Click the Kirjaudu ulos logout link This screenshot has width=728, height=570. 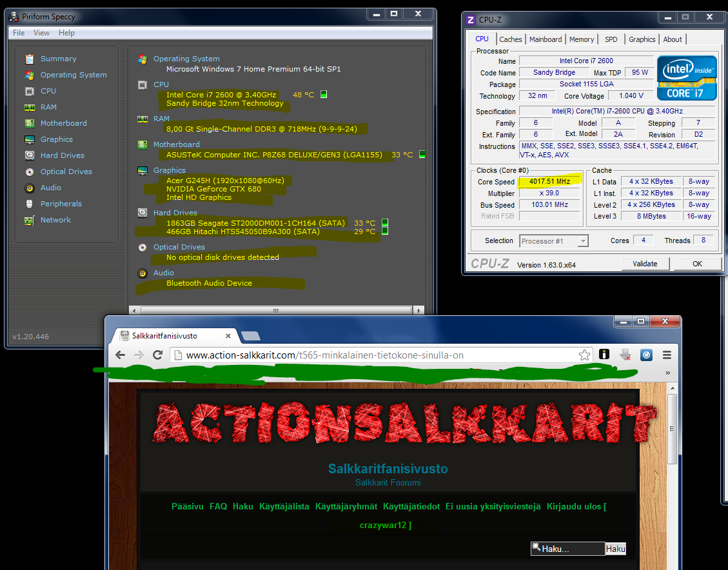point(574,506)
